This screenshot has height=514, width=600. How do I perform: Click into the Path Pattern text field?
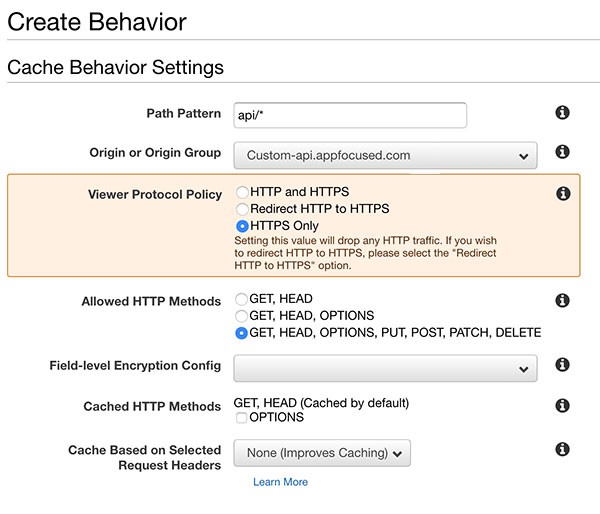(349, 115)
